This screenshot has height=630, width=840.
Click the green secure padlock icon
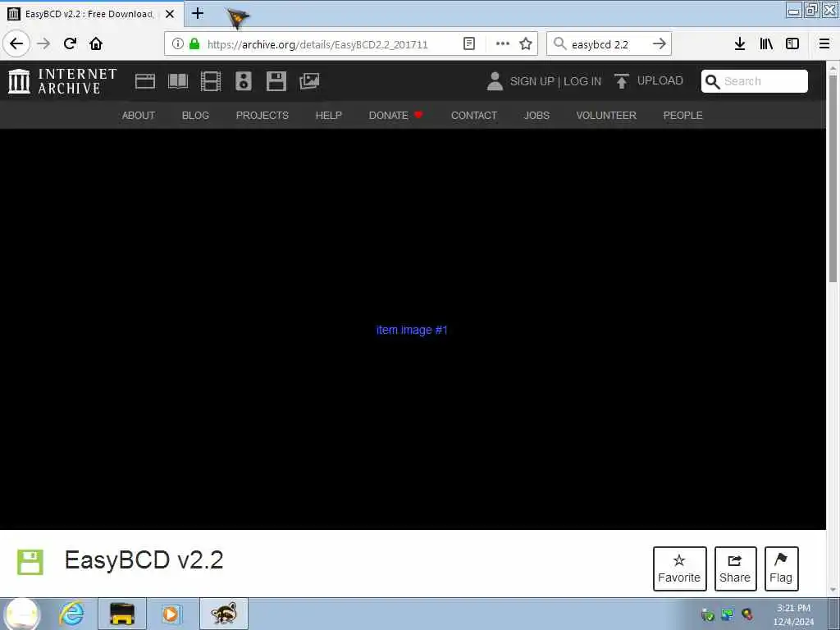pos(194,44)
